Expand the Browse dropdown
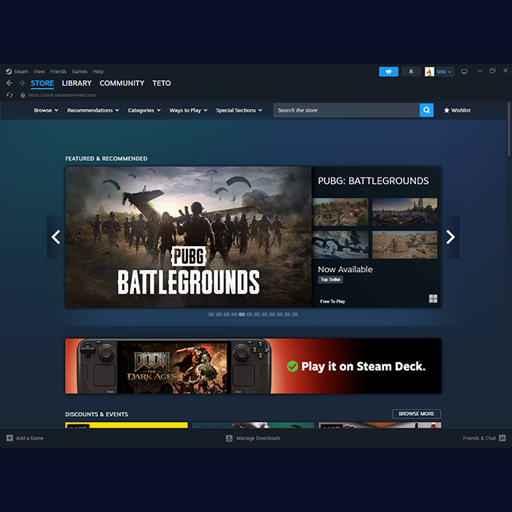Screen dimensions: 512x512 46,110
